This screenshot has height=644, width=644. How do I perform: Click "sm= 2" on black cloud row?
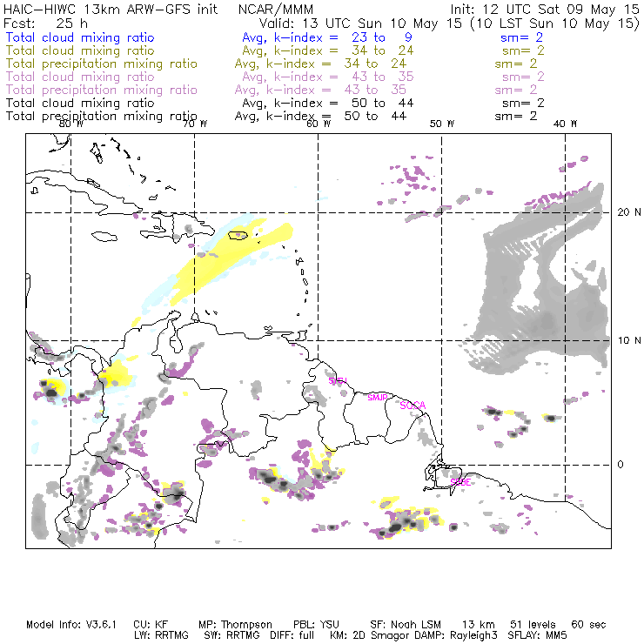coord(523,103)
